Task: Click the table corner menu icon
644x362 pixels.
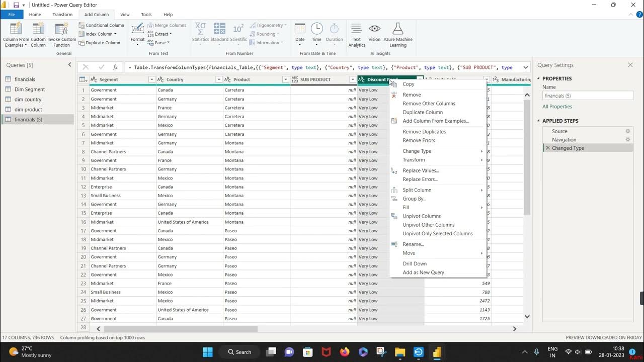Action: 83,79
